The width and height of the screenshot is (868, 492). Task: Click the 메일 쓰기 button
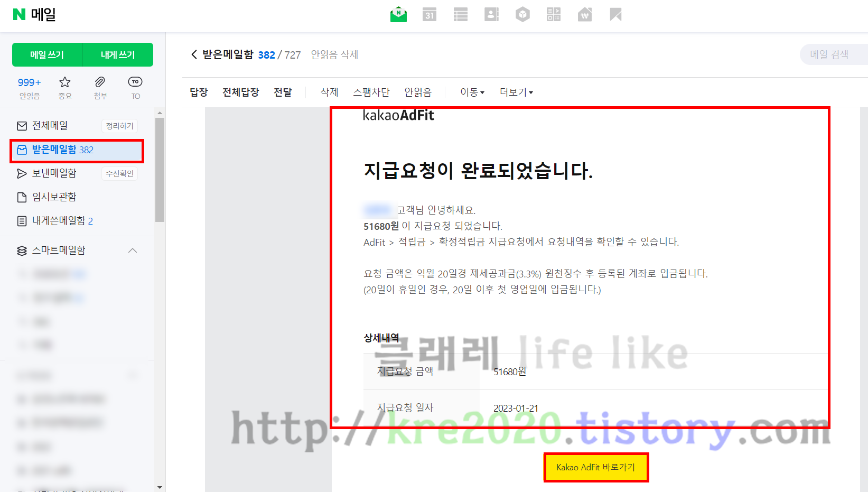point(47,54)
